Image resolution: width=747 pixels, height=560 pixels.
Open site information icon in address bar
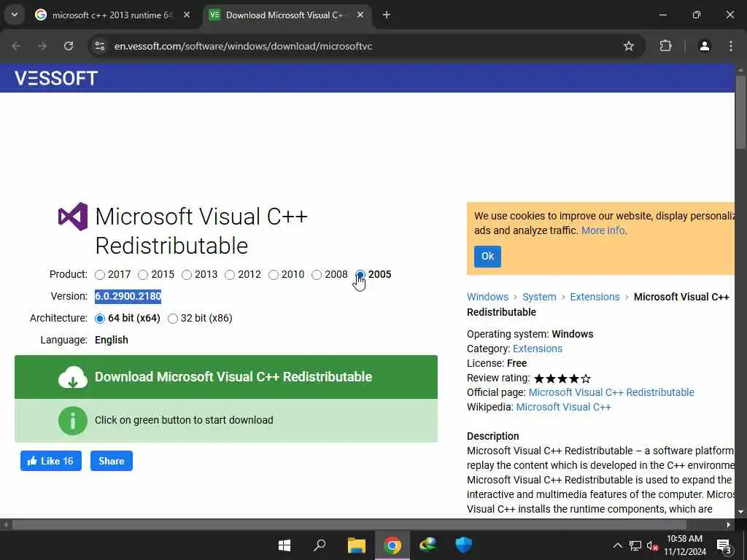click(99, 46)
